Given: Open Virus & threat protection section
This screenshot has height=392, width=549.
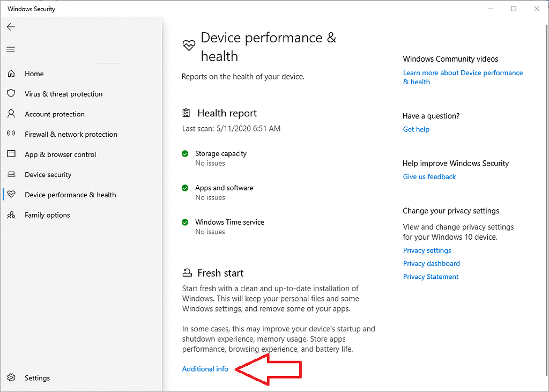Looking at the screenshot, I should click(x=81, y=94).
